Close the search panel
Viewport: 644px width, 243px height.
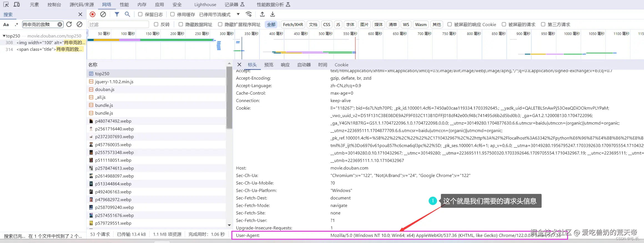[x=80, y=14]
